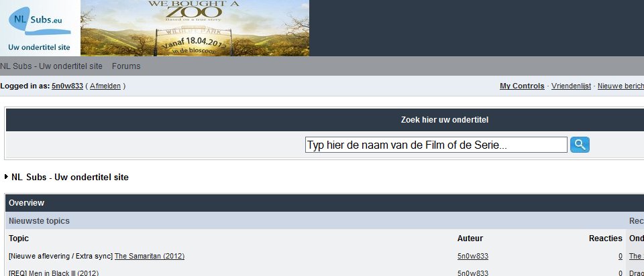The height and width of the screenshot is (276, 644).
Task: Open The Samaritan (2012) topic
Action: (x=150, y=256)
